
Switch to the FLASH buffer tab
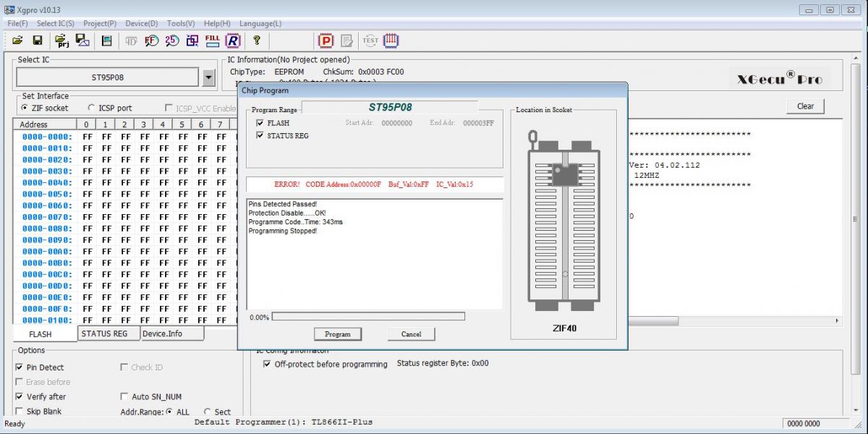tap(45, 333)
